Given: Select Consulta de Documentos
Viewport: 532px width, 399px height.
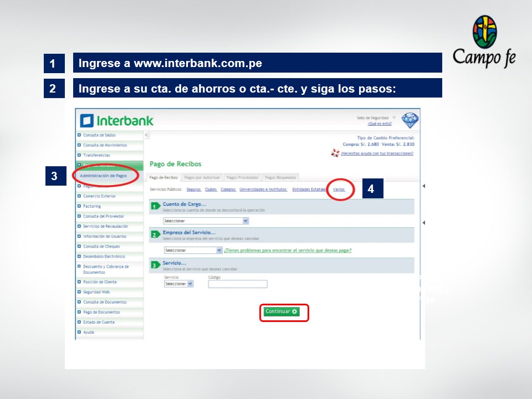Looking at the screenshot, I should click(105, 302).
